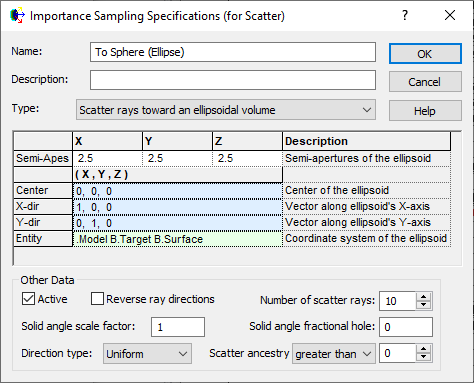Select the Entity coordinate system cell
The height and width of the screenshot is (383, 474).
177,239
